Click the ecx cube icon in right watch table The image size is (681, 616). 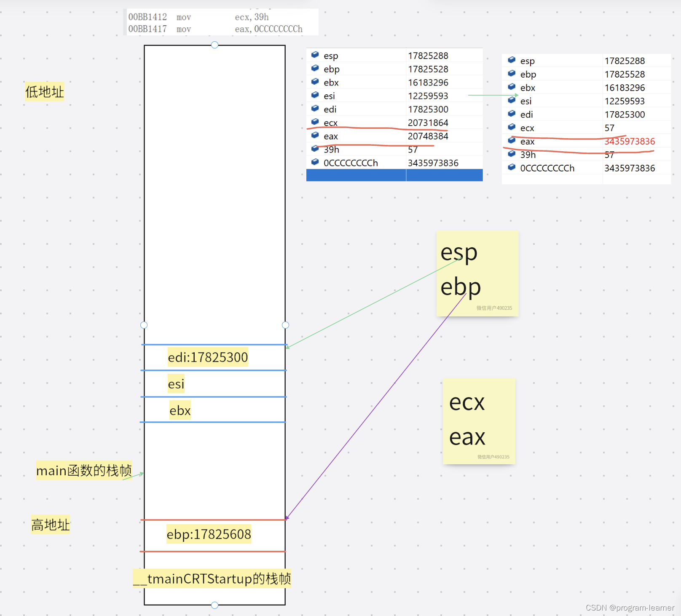(x=512, y=127)
